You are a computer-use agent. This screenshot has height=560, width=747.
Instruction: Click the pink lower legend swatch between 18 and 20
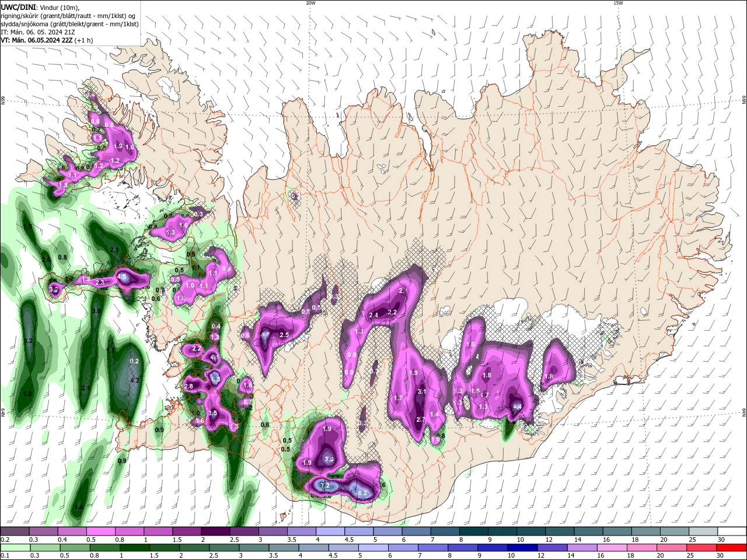[643, 548]
